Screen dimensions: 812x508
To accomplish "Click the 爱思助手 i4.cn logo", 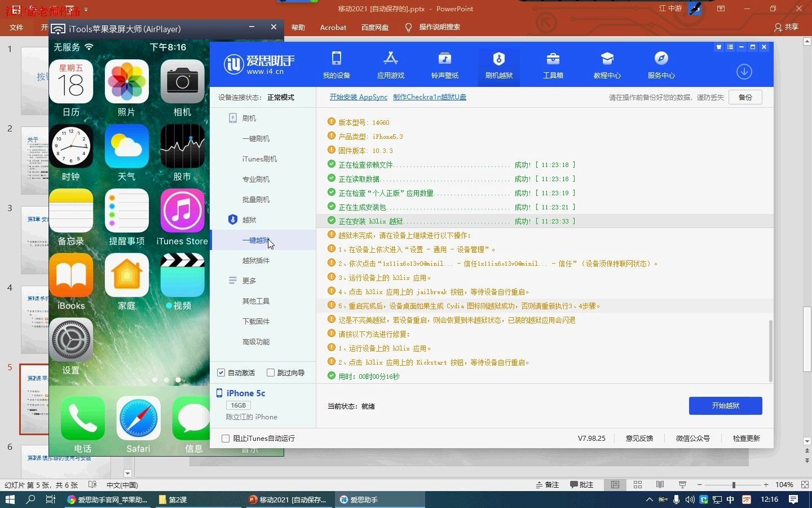I will [x=259, y=64].
